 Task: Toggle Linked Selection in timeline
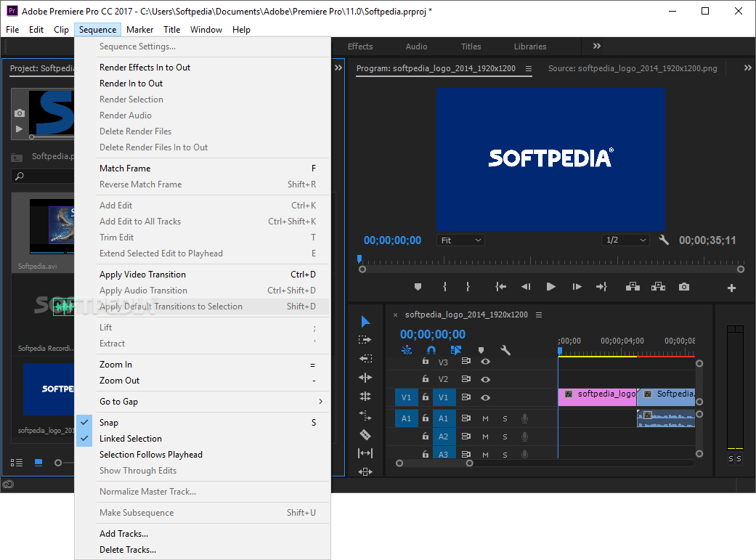[x=455, y=349]
